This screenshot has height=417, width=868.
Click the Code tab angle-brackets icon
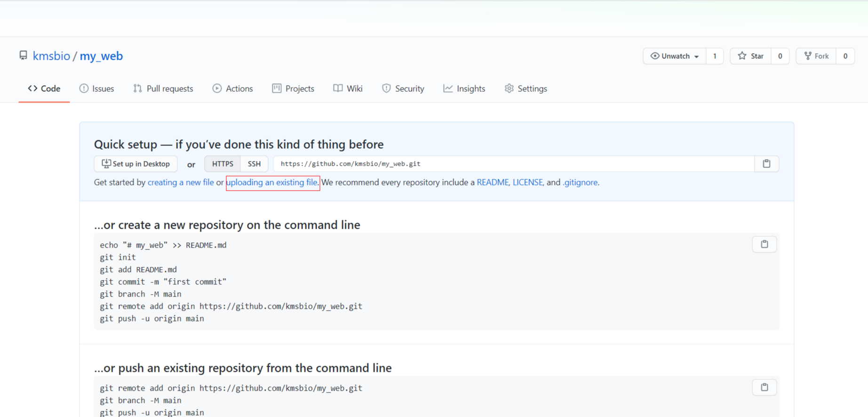pos(32,88)
